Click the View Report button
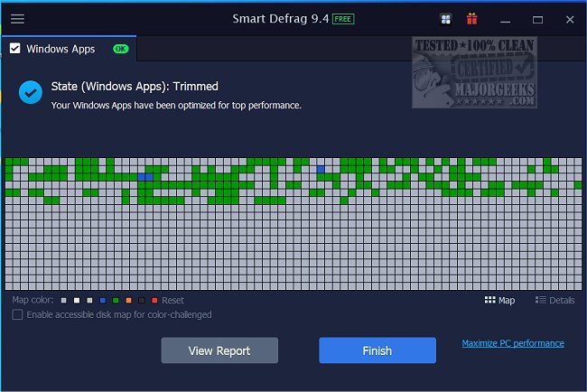This screenshot has width=587, height=392. (x=219, y=350)
